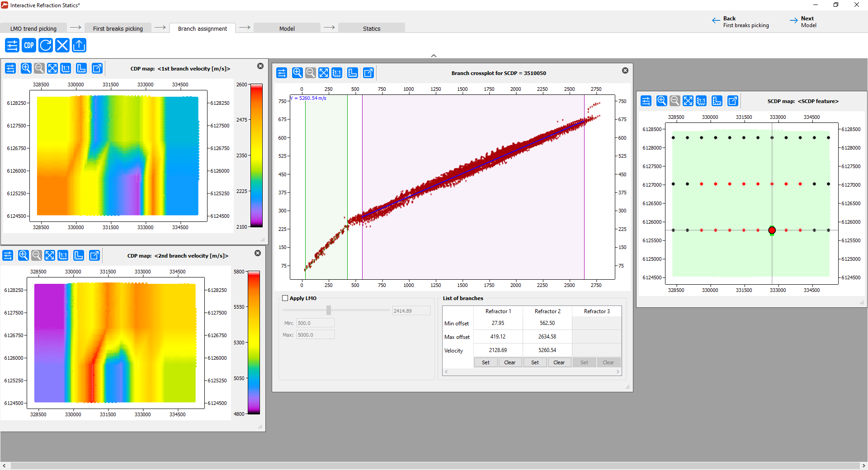Set 1:1 scale on 2nd branch velocity map
This screenshot has height=470, width=868.
63,255
